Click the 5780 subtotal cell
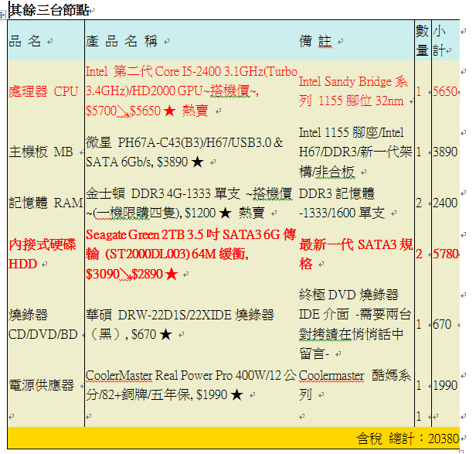This screenshot has height=454, width=476. [445, 254]
